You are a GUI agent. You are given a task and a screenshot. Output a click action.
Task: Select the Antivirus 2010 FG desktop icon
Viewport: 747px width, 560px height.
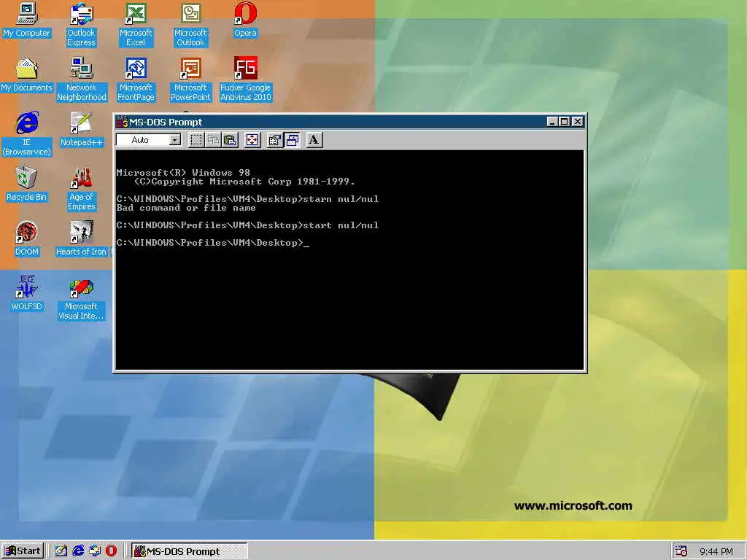(245, 79)
